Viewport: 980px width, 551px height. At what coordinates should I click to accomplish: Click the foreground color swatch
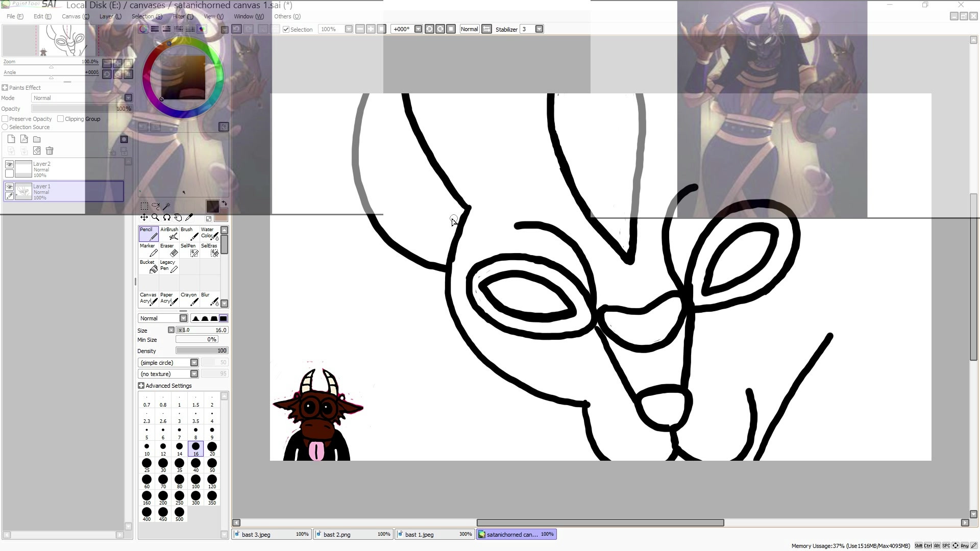tap(212, 206)
